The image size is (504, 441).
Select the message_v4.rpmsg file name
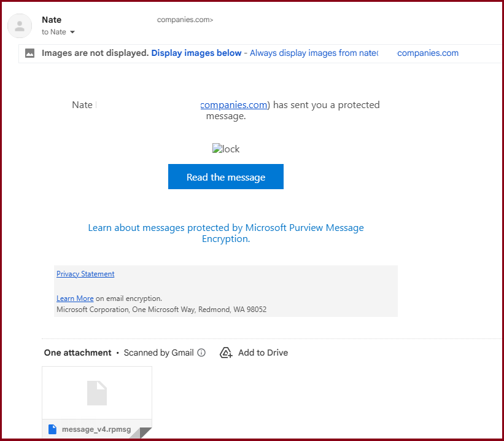[96, 429]
